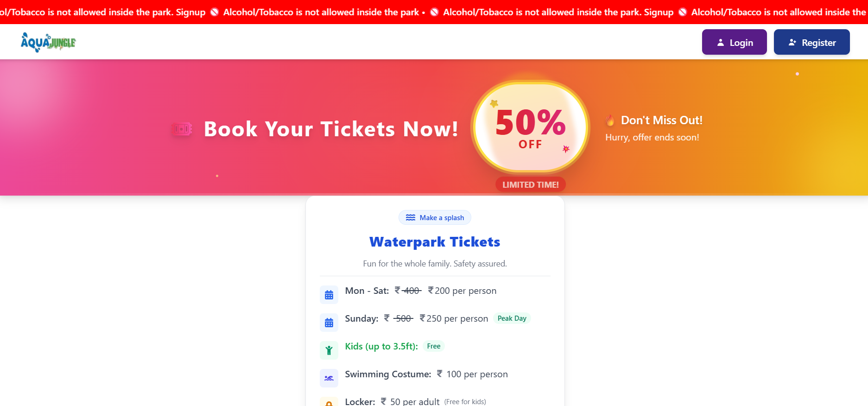The width and height of the screenshot is (868, 406).
Task: Click the LIMITED TIME! label
Action: coord(530,184)
